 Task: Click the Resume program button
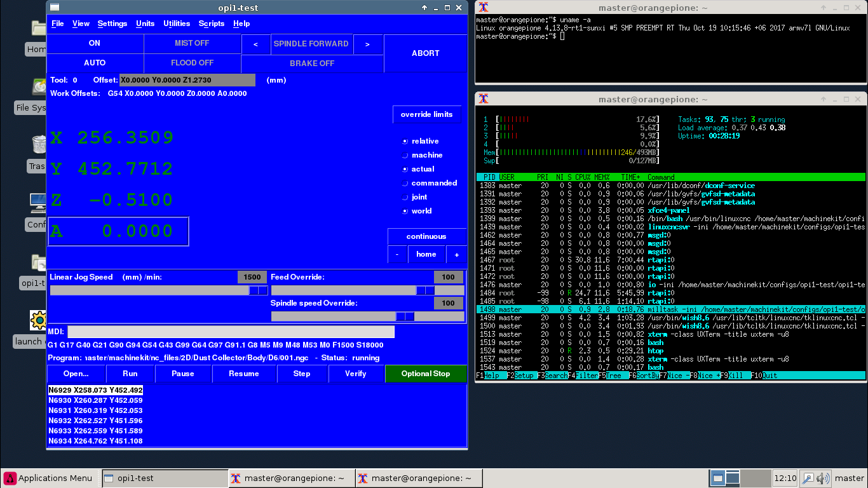click(x=244, y=374)
